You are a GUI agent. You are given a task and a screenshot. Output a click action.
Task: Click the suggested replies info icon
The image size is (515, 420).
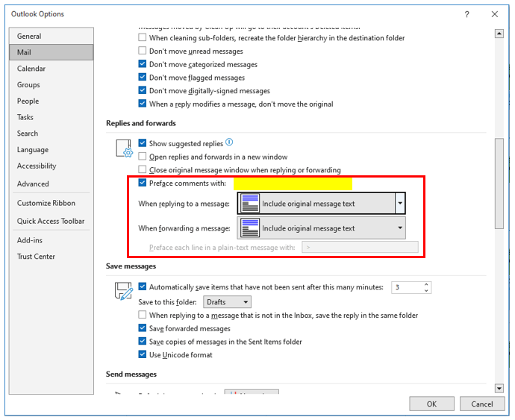[x=229, y=142]
